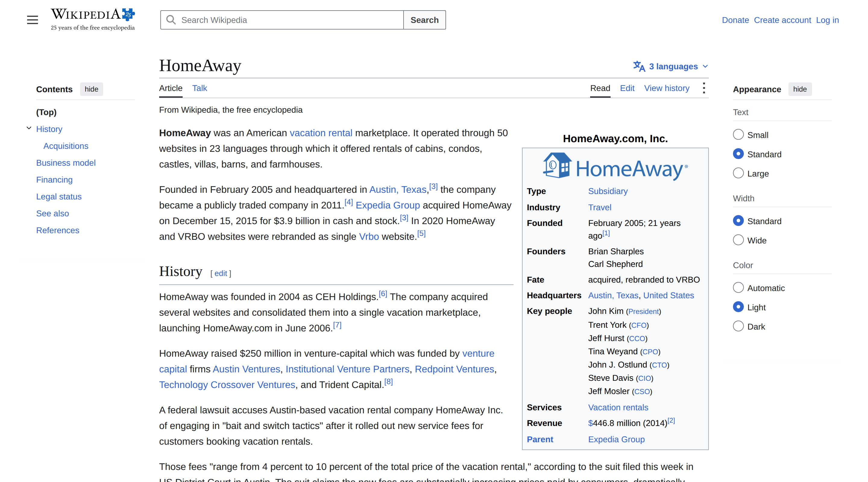Screen dimensions: 868x482
Task: Select Standard text size
Action: (x=738, y=154)
